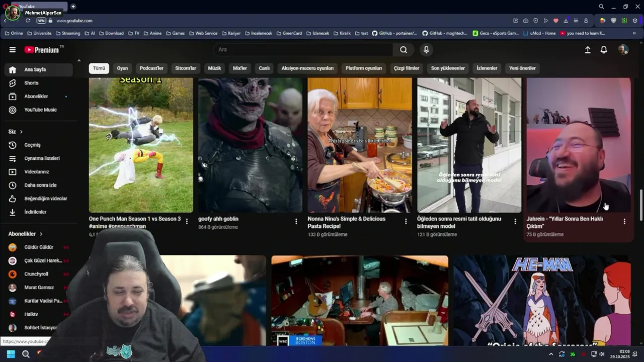Go to Ana Sayfa in sidebar
Screen dimensions: 644x362
(38, 69)
